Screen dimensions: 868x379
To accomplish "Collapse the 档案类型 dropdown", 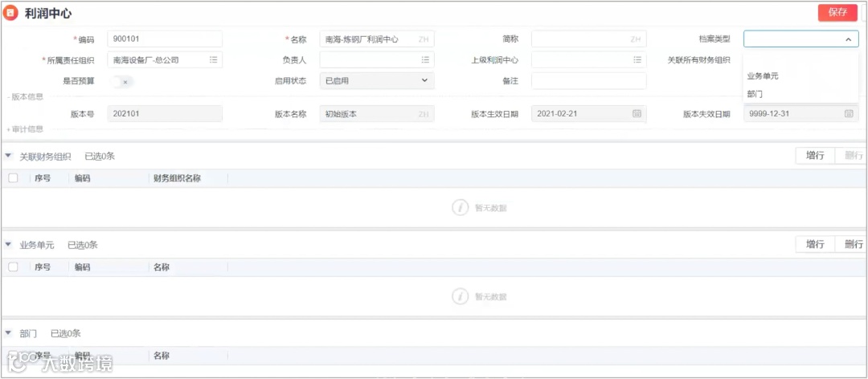I will 848,39.
